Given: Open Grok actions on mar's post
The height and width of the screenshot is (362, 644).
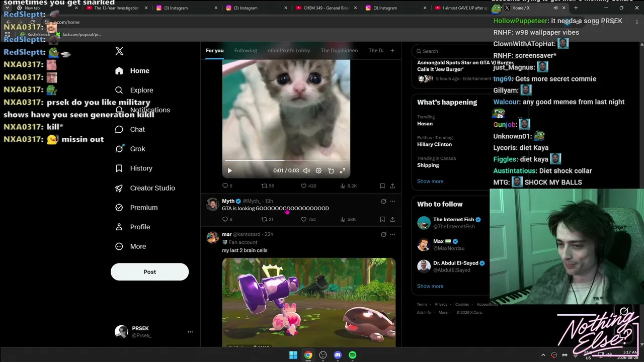Looking at the screenshot, I should pyautogui.click(x=383, y=234).
